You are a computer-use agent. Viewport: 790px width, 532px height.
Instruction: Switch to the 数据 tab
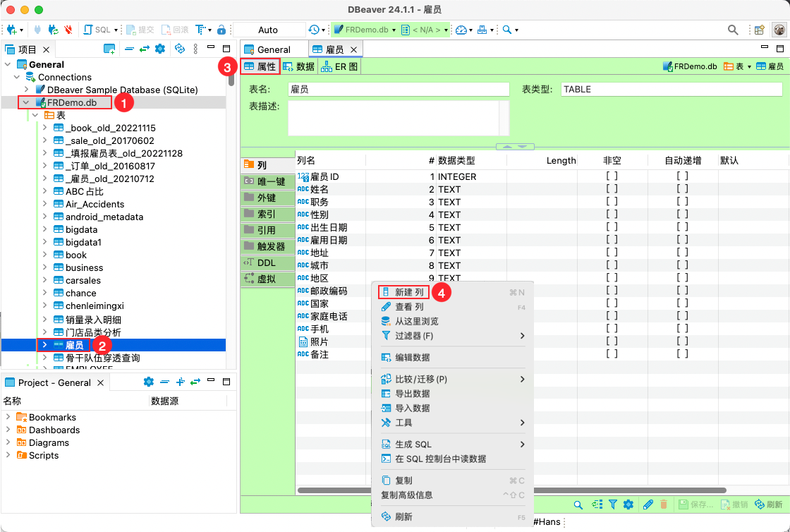pyautogui.click(x=299, y=66)
